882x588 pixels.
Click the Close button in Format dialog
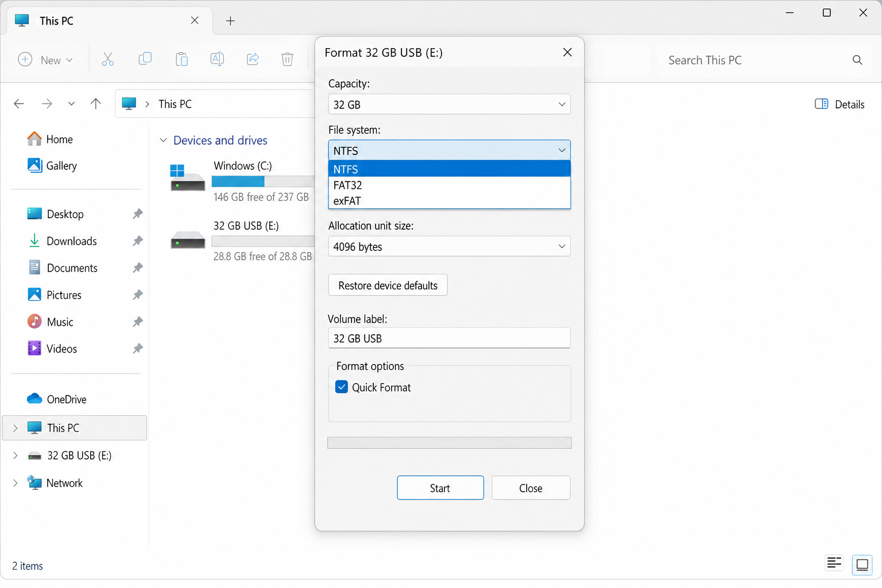pyautogui.click(x=531, y=488)
